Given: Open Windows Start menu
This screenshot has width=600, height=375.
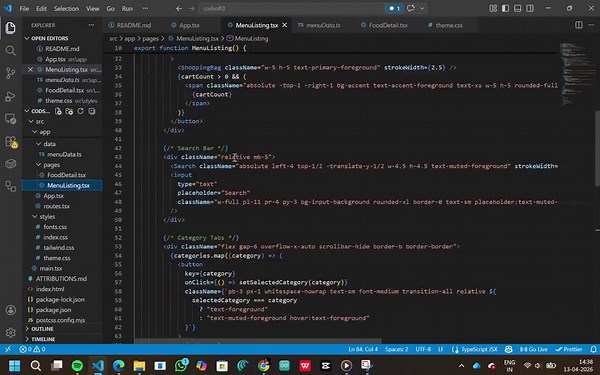Looking at the screenshot, I should tap(15, 365).
